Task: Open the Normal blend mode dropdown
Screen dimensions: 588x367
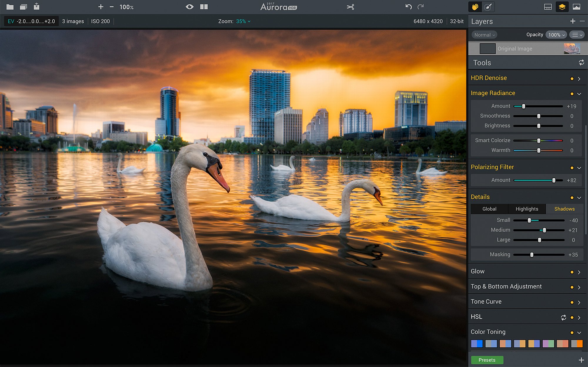Action: coord(484,35)
